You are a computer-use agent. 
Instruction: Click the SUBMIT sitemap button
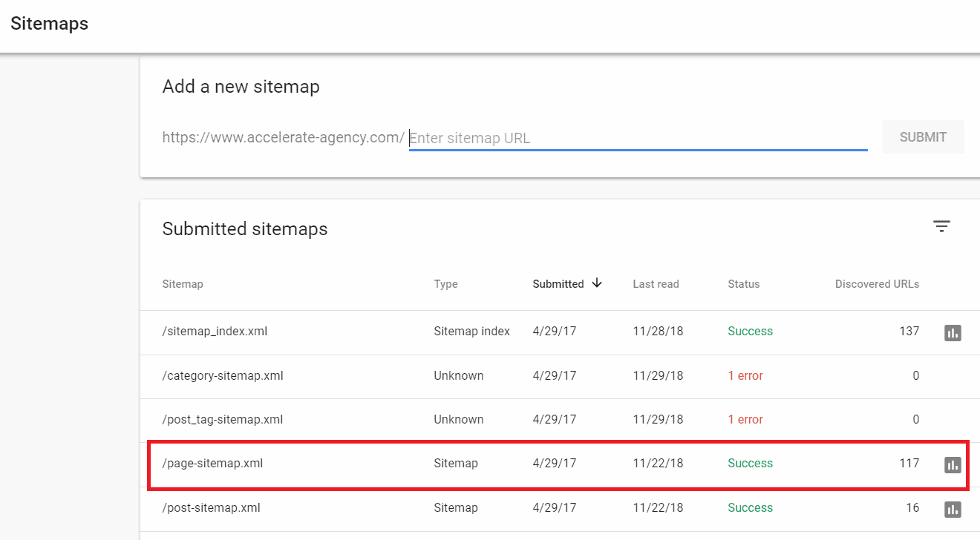coord(923,137)
